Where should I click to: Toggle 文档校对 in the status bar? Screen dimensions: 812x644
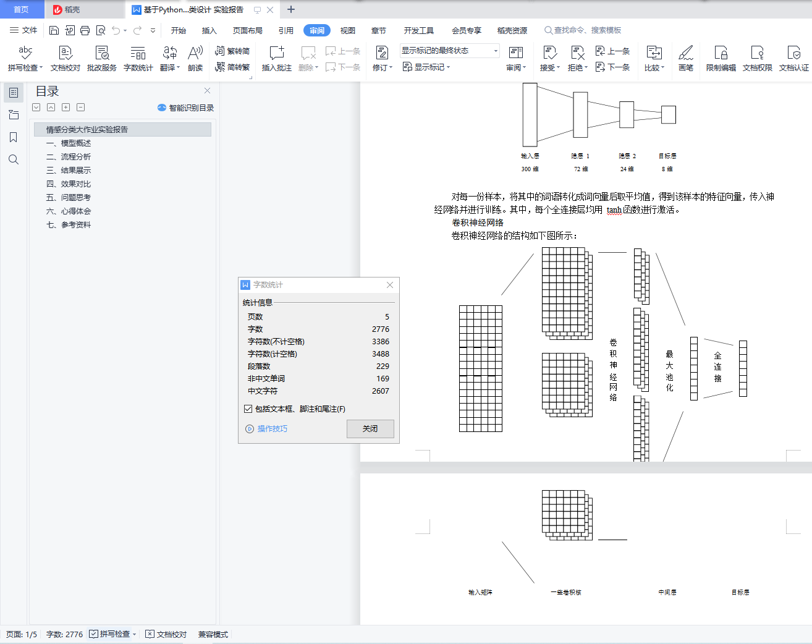point(166,634)
